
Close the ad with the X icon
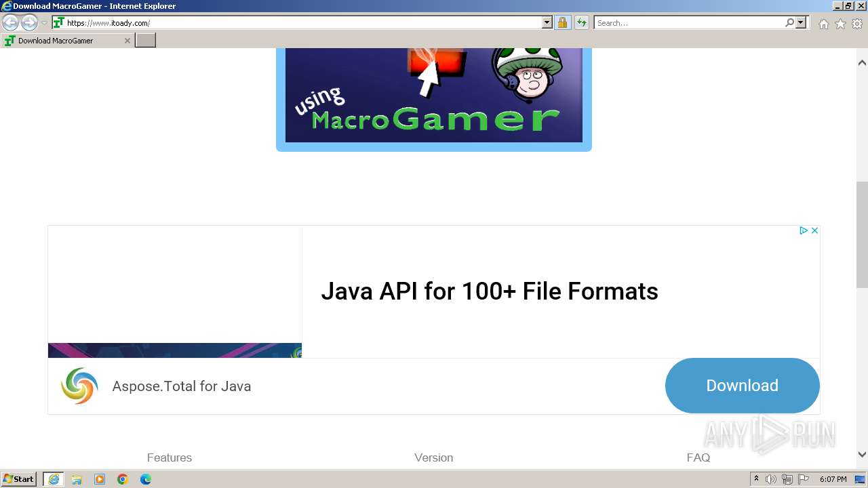point(814,230)
